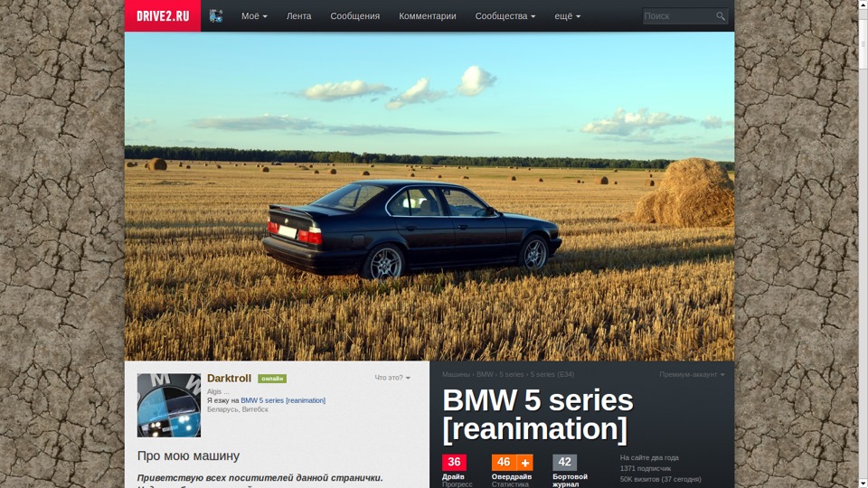This screenshot has height=488, width=868.
Task: Follow the BMW 5 series [reanimation] link
Action: tap(283, 400)
